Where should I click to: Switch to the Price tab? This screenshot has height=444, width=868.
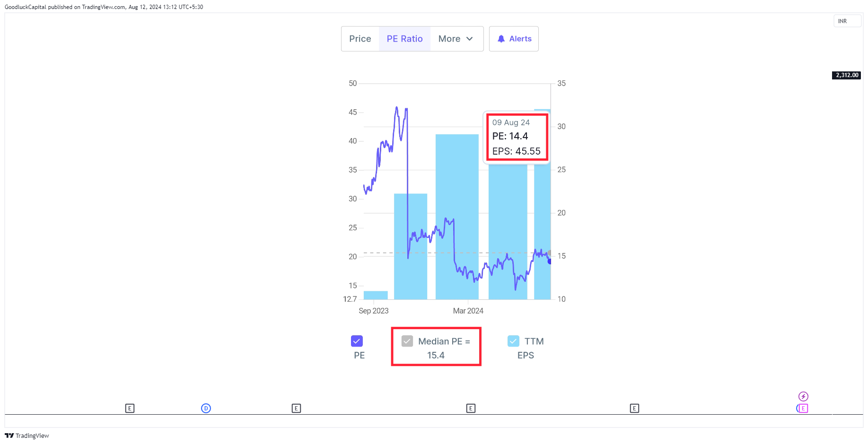pyautogui.click(x=360, y=39)
